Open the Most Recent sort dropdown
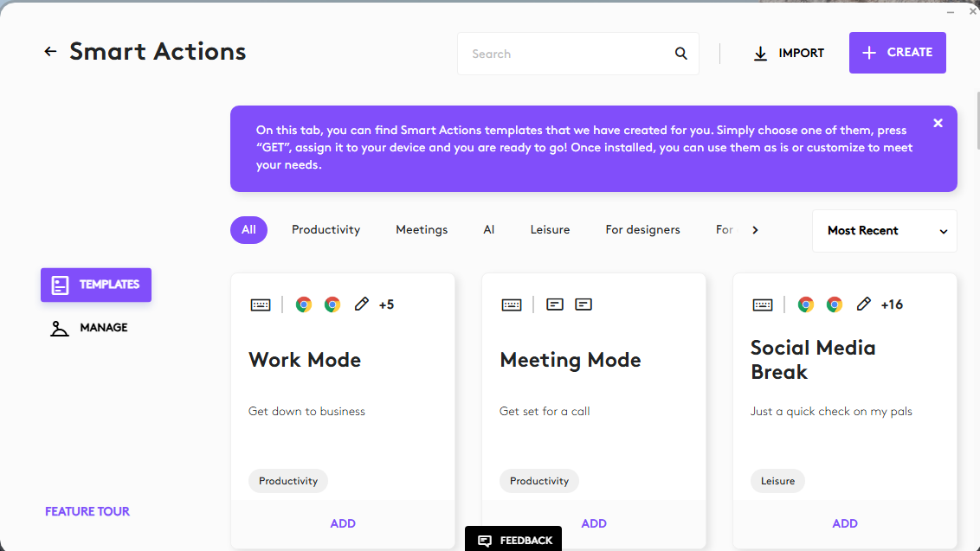Image resolution: width=980 pixels, height=551 pixels. point(885,230)
